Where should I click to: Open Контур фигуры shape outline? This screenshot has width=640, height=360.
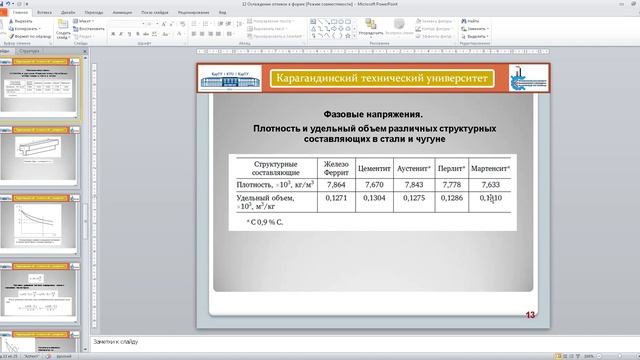click(x=433, y=29)
